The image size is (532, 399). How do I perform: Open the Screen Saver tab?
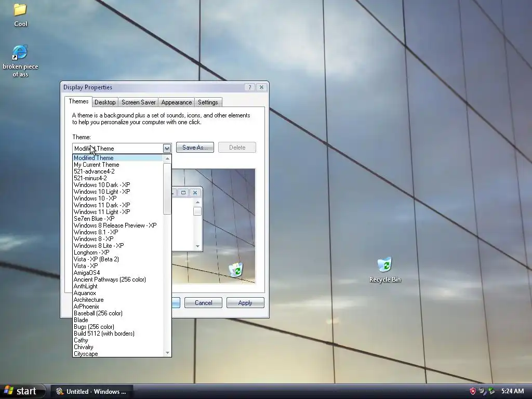point(138,102)
